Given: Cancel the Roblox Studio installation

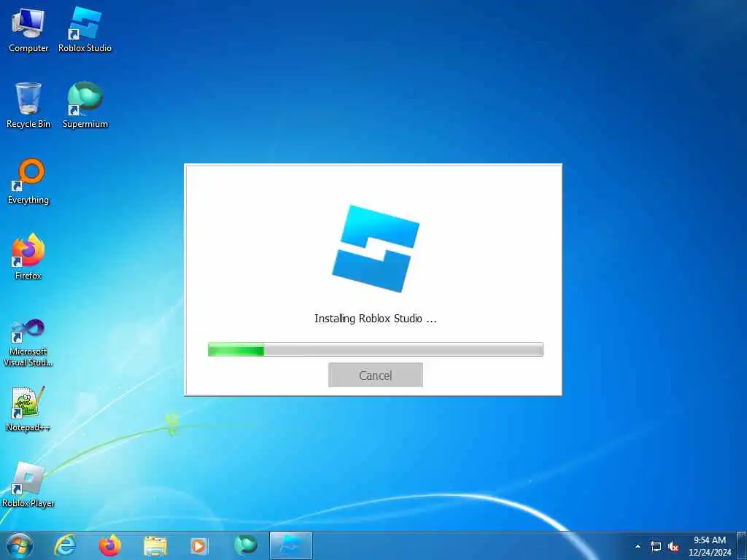Looking at the screenshot, I should point(376,376).
